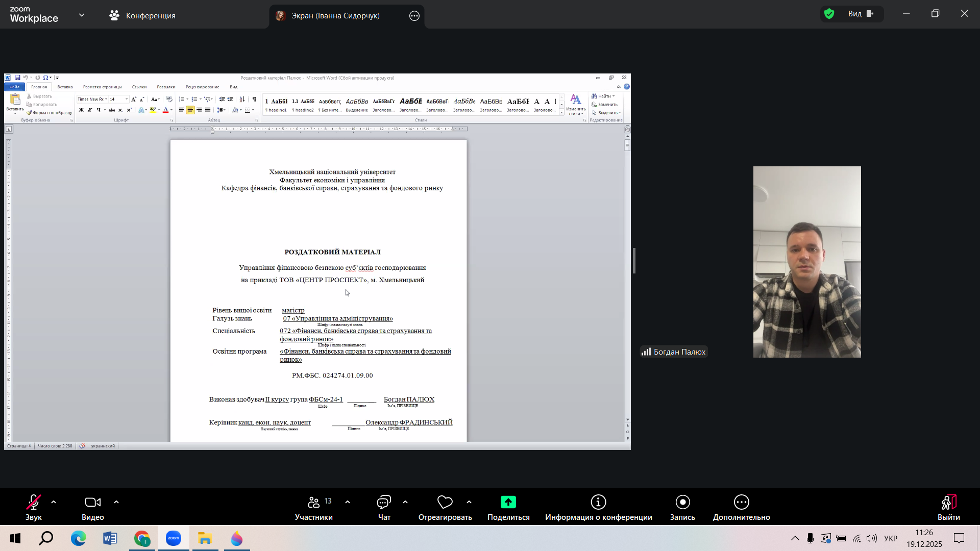Expand the audio options arrow next to Звук
The height and width of the screenshot is (551, 980).
(54, 502)
